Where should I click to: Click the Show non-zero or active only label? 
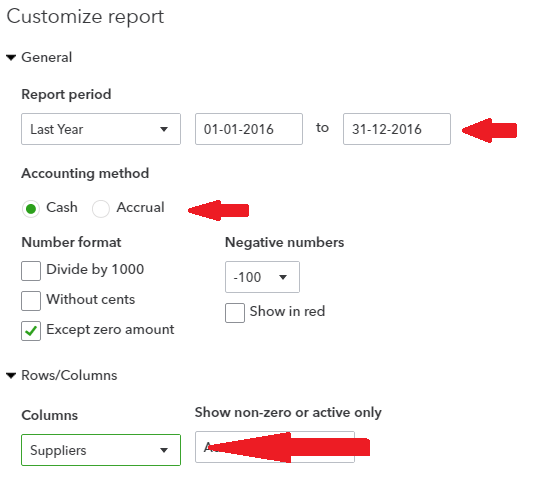click(288, 412)
